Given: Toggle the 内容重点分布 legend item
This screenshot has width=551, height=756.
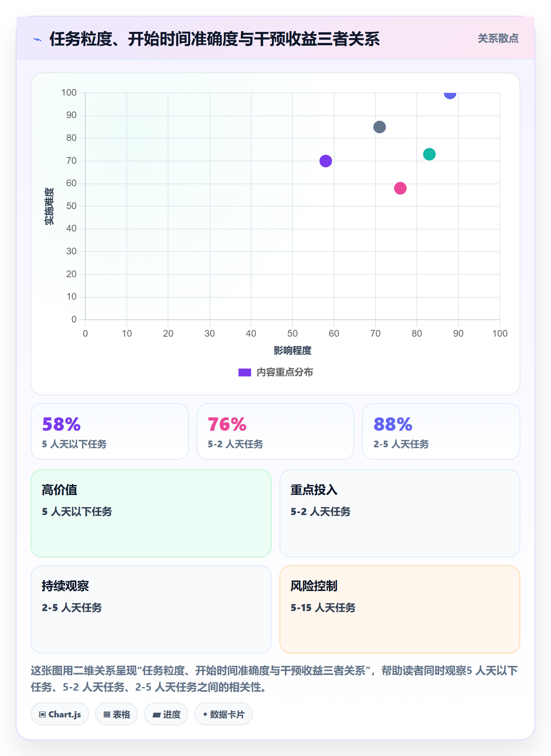Looking at the screenshot, I should click(275, 372).
